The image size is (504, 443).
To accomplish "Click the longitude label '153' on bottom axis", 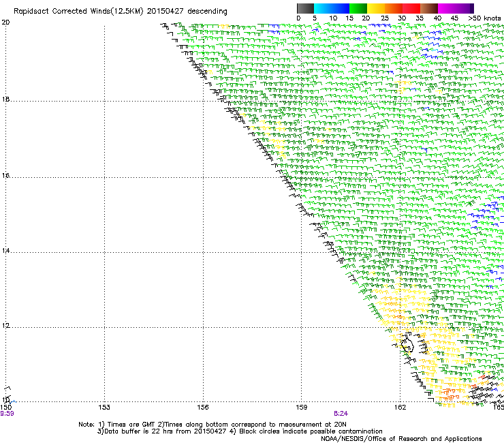I will coord(104,408).
